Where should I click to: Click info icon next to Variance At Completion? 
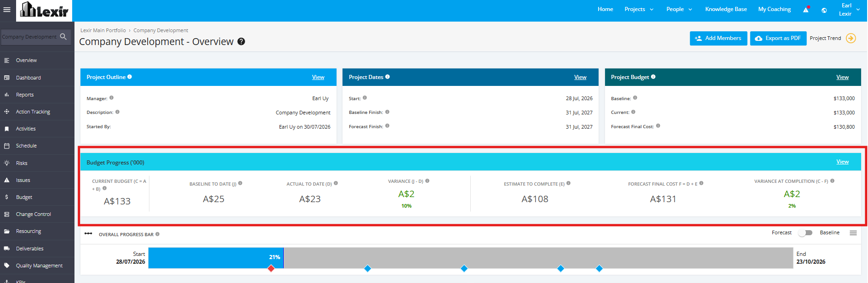[x=832, y=181]
